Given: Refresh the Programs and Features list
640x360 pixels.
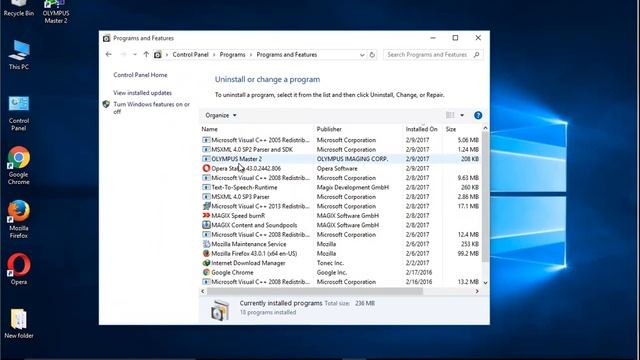Looking at the screenshot, I should pyautogui.click(x=372, y=55).
